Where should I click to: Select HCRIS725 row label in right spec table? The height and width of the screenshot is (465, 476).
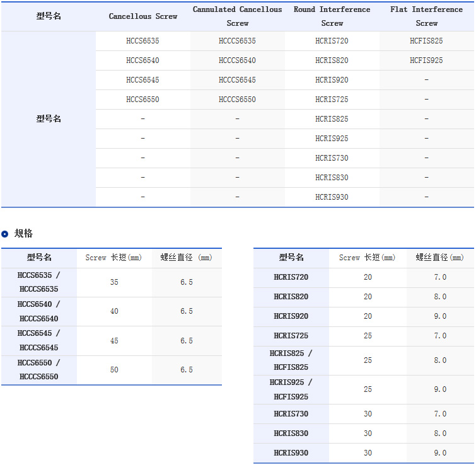coord(291,336)
